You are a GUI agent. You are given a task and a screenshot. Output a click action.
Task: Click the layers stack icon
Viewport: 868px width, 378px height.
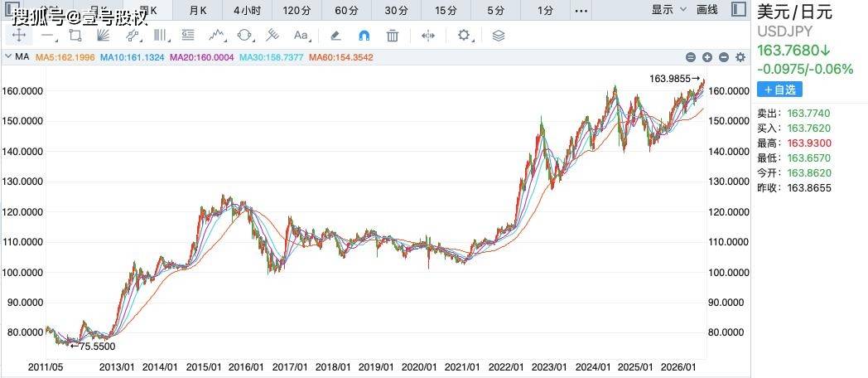[499, 36]
